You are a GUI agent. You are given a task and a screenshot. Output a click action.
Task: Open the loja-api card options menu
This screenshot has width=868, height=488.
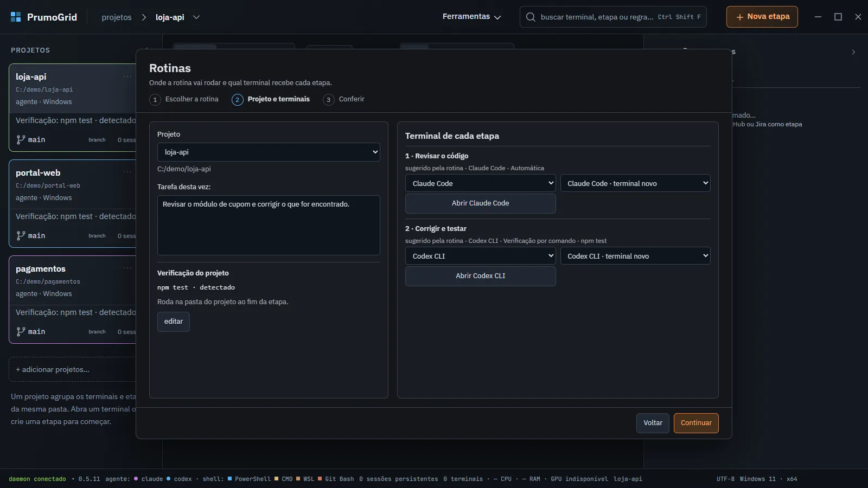click(127, 76)
